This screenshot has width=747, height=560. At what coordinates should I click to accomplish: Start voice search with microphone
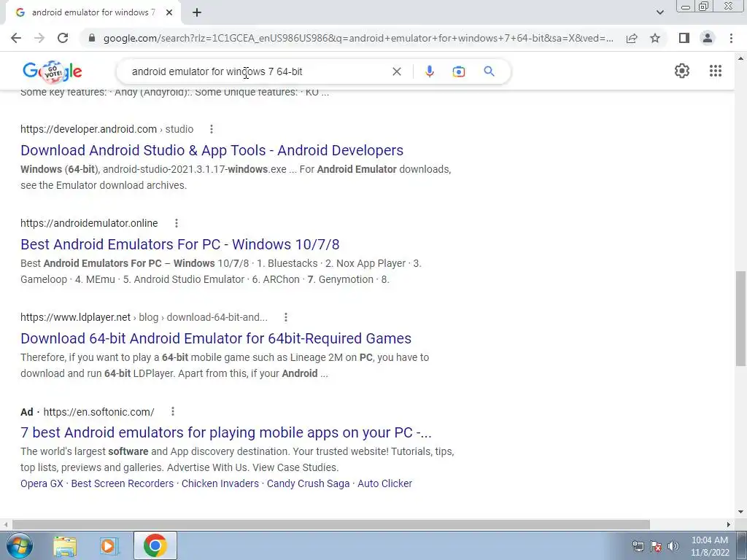[x=429, y=71]
